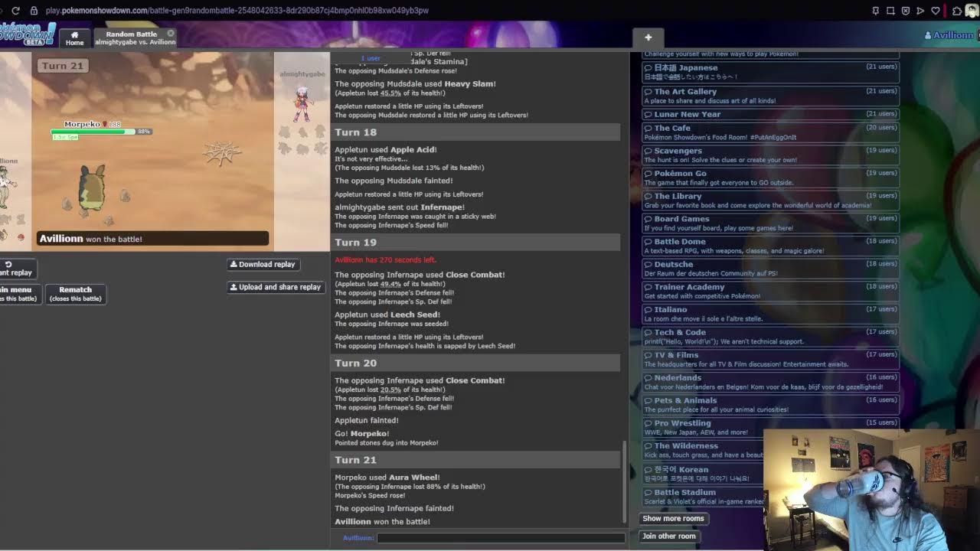980x551 pixels.
Task: Join the Trainer Academy room
Action: click(x=769, y=291)
